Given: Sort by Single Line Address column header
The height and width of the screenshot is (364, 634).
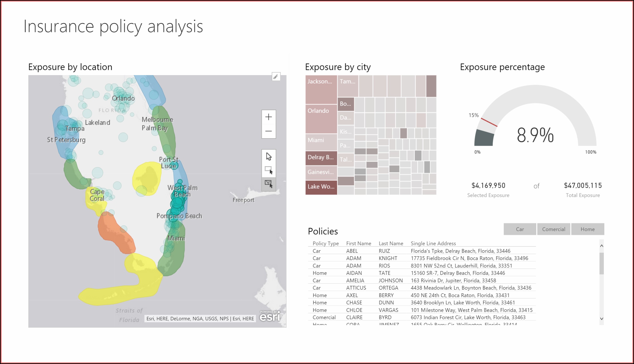Looking at the screenshot, I should pyautogui.click(x=433, y=243).
